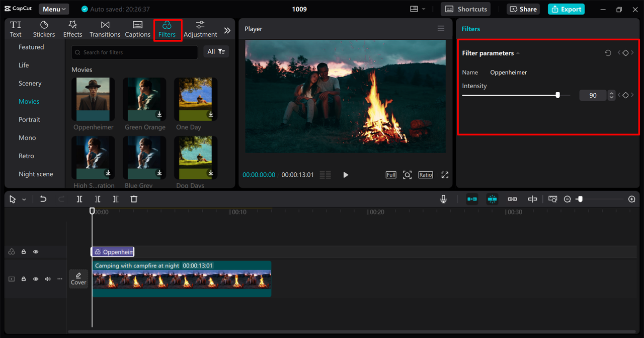644x338 pixels.
Task: Open the player quality grid icon
Action: pos(326,175)
